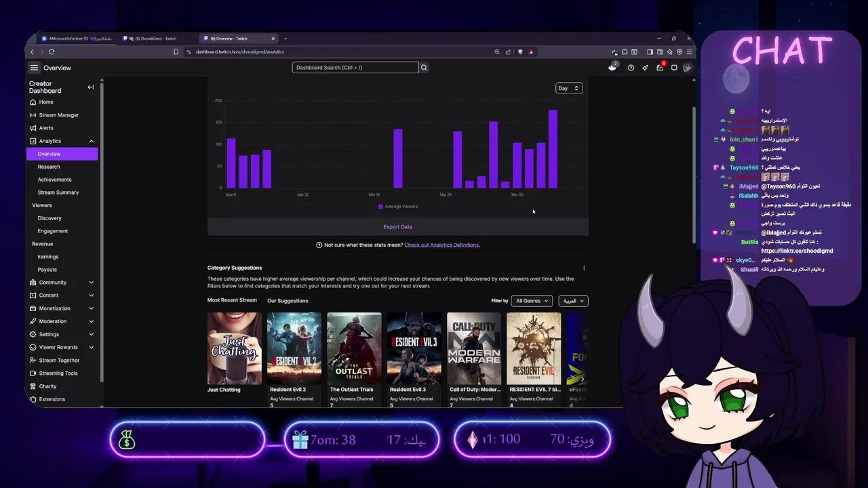
Task: Open the browser extensions puzzle icon
Action: [x=625, y=52]
